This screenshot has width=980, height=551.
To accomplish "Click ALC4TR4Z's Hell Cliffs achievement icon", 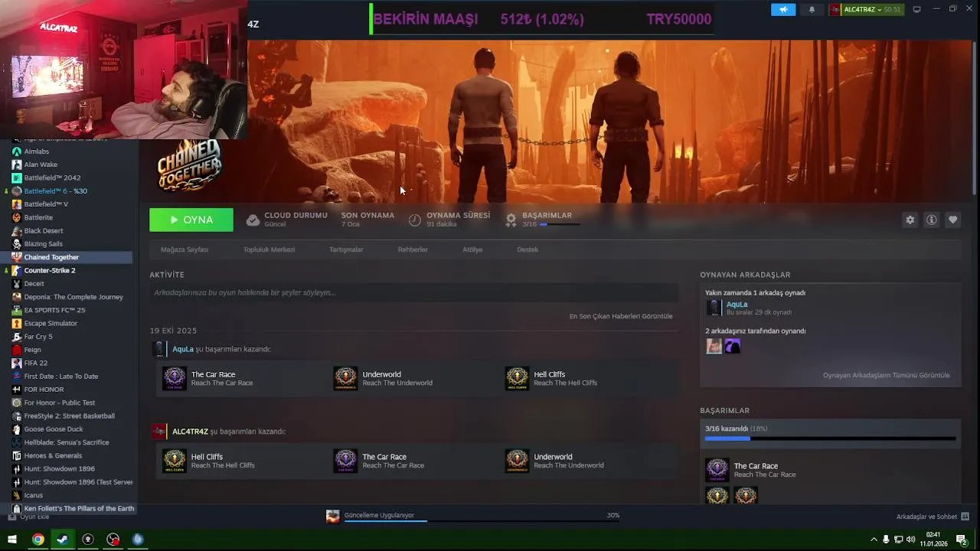I will [175, 461].
